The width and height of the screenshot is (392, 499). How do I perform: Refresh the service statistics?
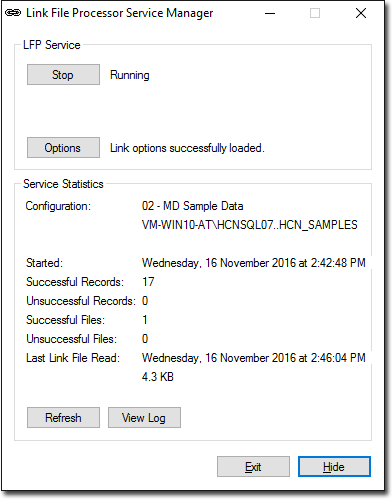[63, 418]
